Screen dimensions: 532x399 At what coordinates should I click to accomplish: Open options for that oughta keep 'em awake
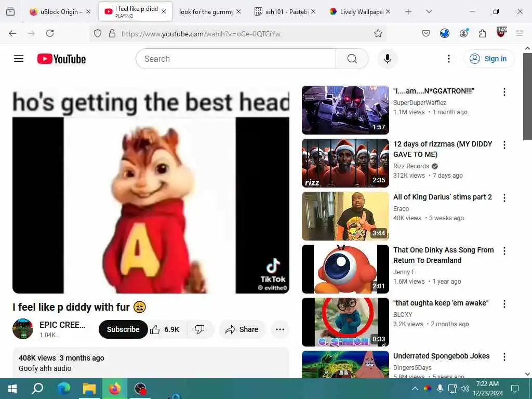tap(504, 303)
